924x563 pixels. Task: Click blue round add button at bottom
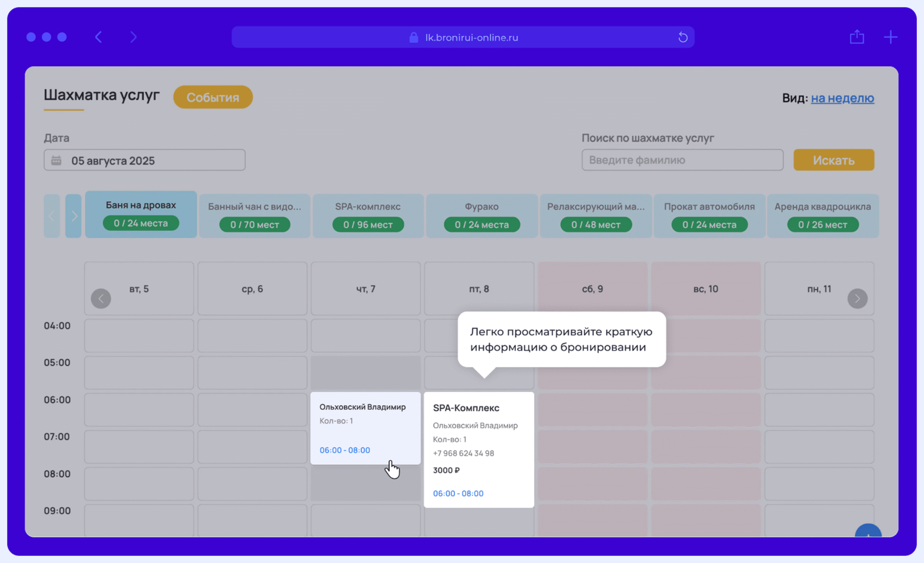click(868, 532)
